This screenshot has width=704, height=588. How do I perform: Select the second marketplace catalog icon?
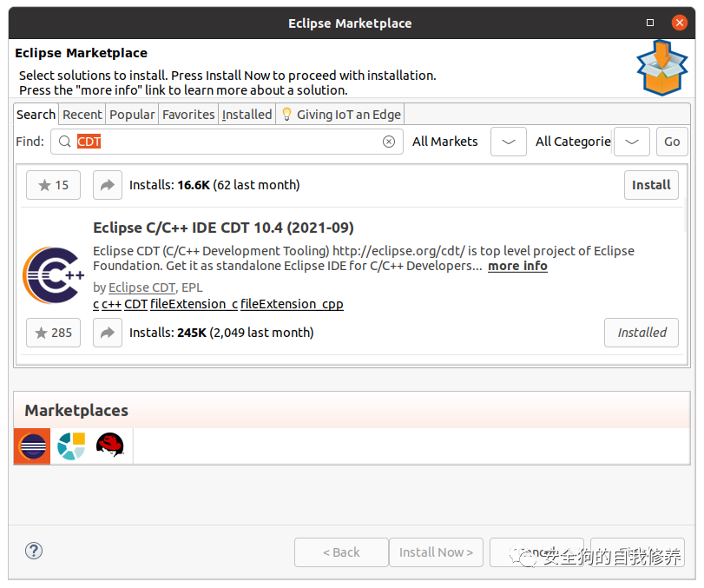point(71,446)
